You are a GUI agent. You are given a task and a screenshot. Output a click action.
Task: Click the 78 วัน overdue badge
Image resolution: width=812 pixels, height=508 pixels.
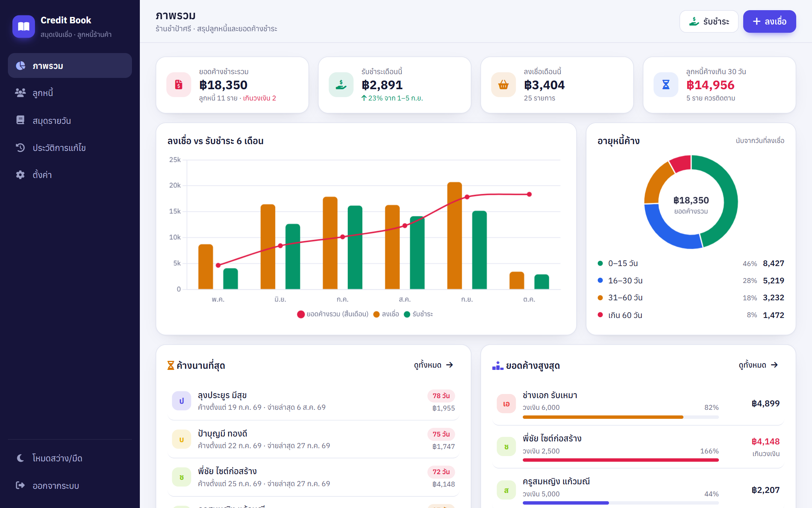441,396
